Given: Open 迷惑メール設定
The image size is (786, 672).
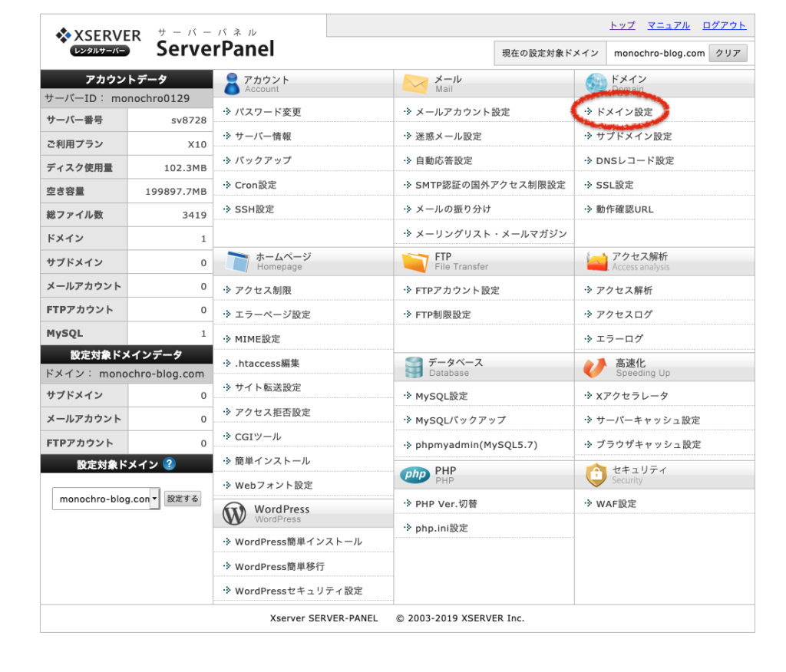Looking at the screenshot, I should pos(448,137).
